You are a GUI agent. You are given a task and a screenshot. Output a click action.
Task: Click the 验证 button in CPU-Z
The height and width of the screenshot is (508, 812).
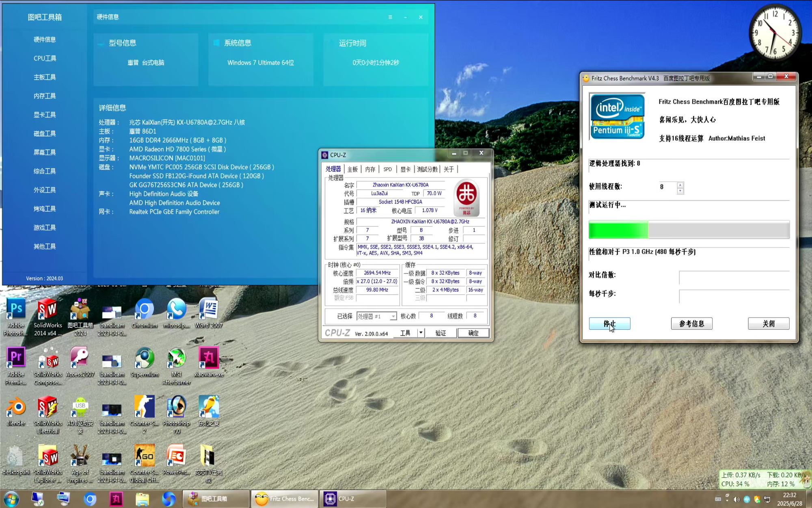[441, 333]
